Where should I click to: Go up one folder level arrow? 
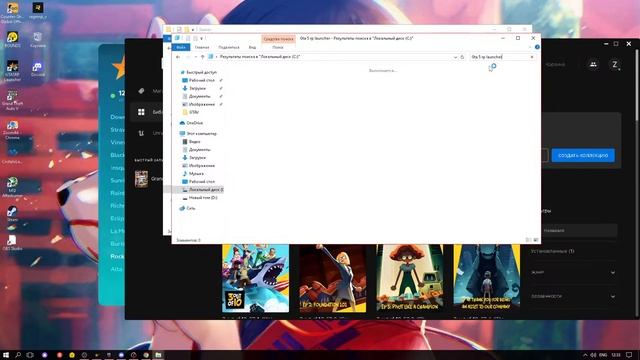pyautogui.click(x=202, y=57)
